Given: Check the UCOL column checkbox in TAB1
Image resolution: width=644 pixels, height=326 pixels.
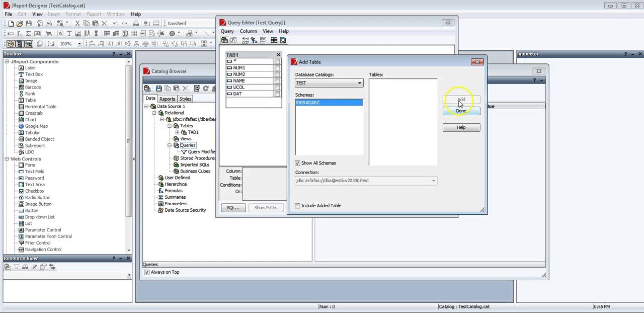Looking at the screenshot, I should (x=277, y=88).
